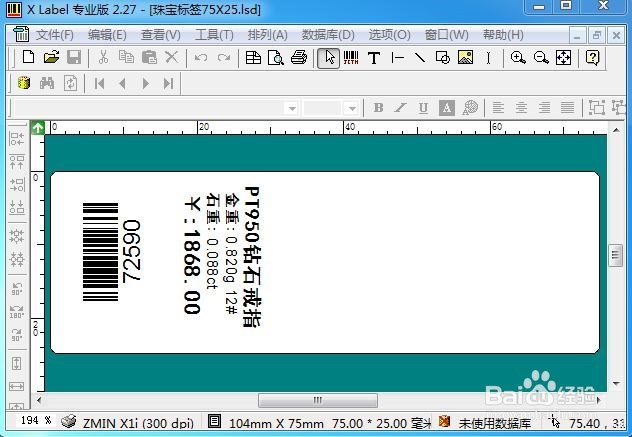Image resolution: width=632 pixels, height=437 pixels.
Task: Click the vertical scrollbar up arrow
Action: tap(616, 130)
